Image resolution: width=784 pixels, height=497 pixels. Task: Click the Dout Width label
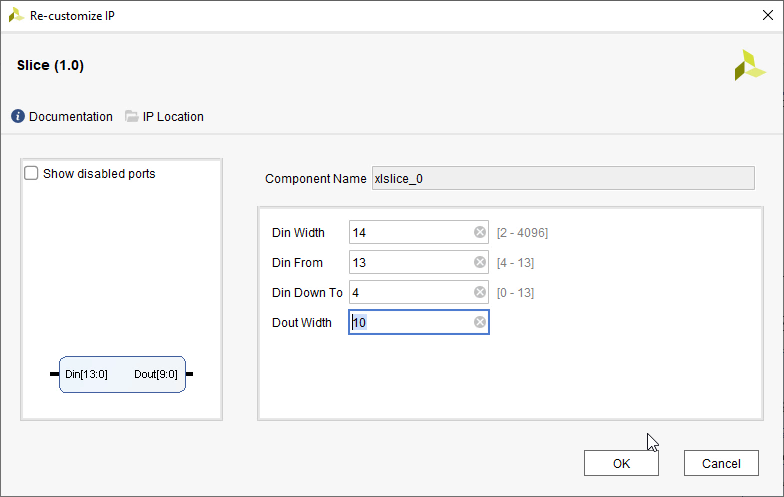click(302, 322)
